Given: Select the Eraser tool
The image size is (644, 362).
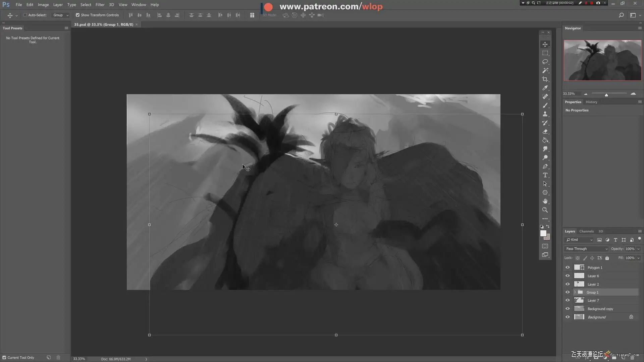Looking at the screenshot, I should tap(545, 132).
